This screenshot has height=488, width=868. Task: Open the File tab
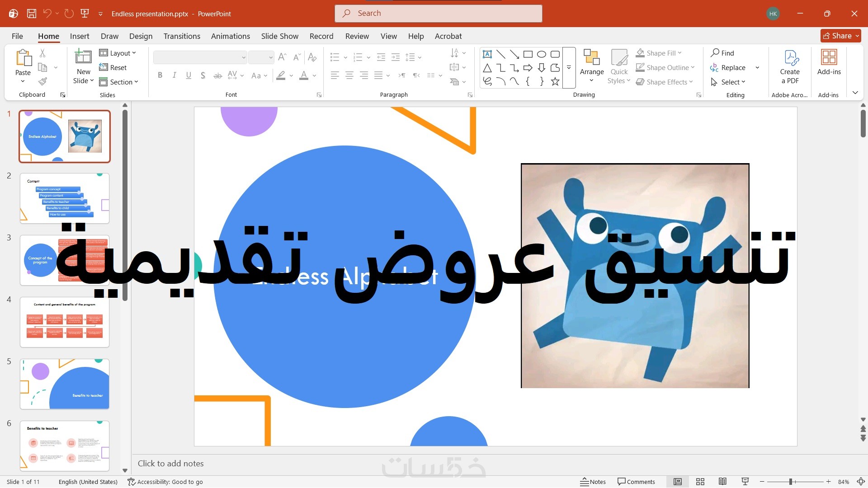17,36
